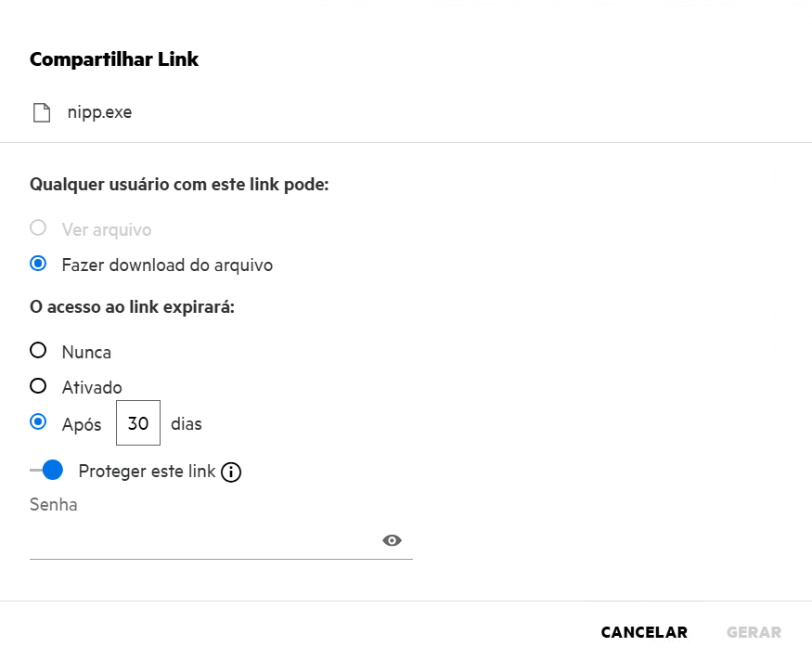Click 'O acesso ao link expirará:' heading
This screenshot has height=660, width=812.
click(132, 307)
